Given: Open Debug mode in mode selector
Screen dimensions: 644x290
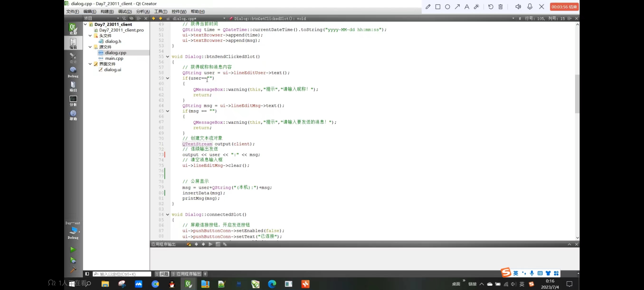Looking at the screenshot, I should [73, 72].
